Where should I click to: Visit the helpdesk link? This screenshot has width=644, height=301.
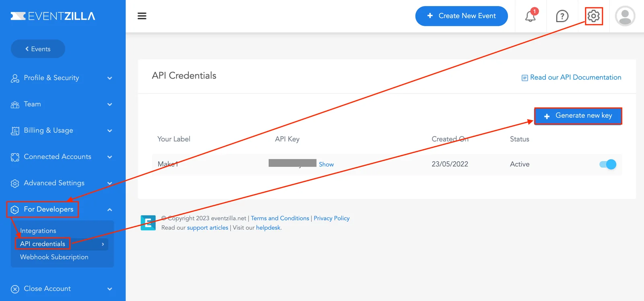[x=268, y=228]
